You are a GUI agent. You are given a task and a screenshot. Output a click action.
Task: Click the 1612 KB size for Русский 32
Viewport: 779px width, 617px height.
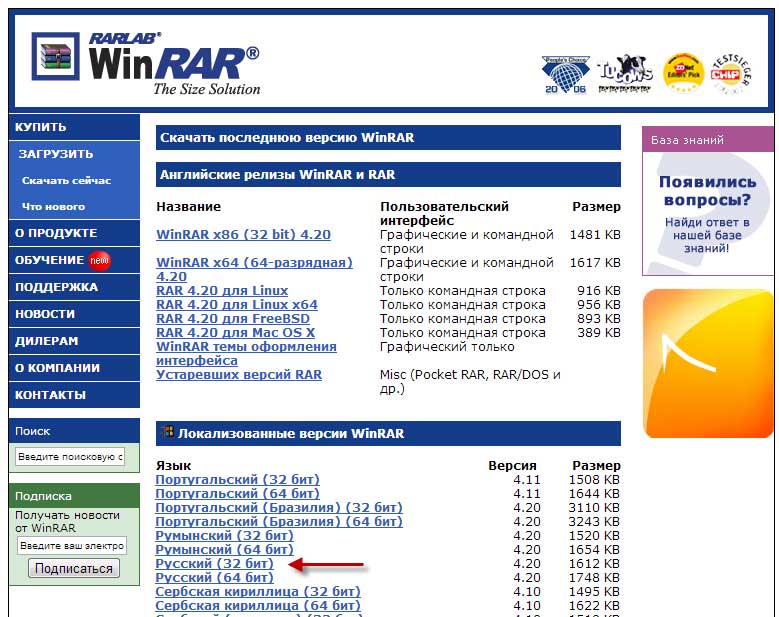[x=594, y=563]
